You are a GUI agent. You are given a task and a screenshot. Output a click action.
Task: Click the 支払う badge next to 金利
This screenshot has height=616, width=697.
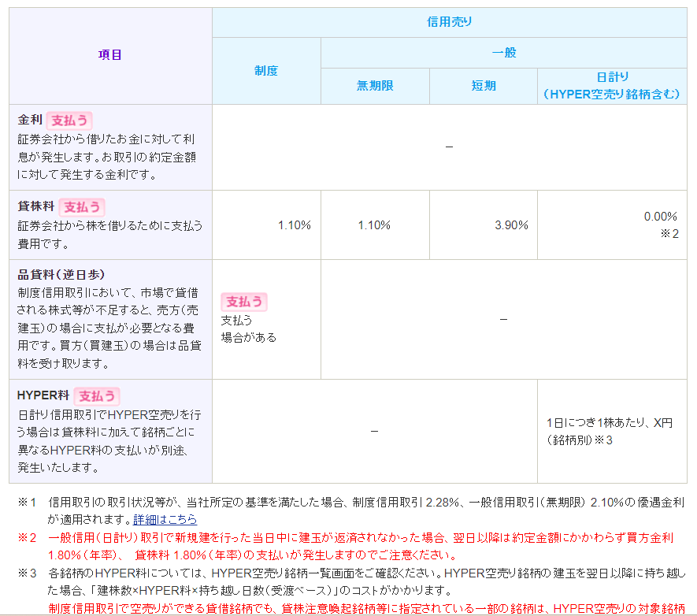(x=69, y=121)
